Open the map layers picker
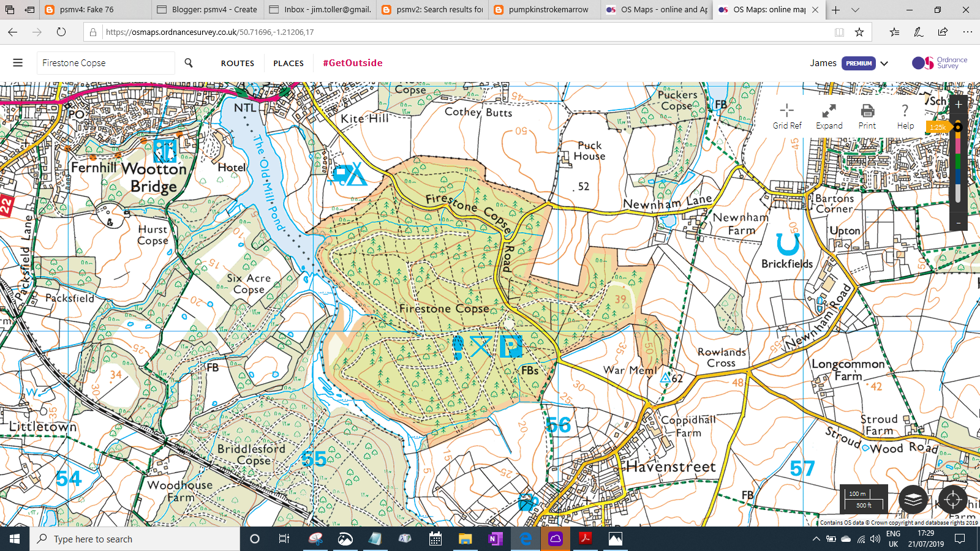 pos(912,500)
